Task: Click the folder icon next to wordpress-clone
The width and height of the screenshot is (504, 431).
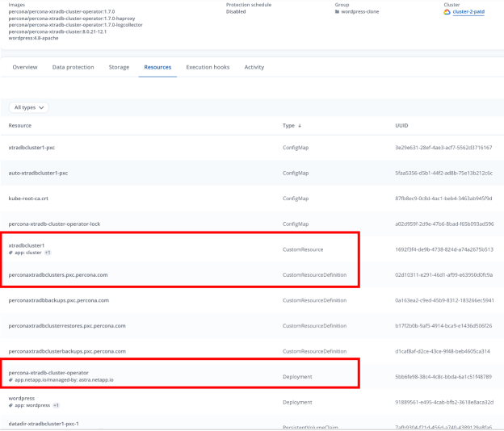Action: point(338,12)
